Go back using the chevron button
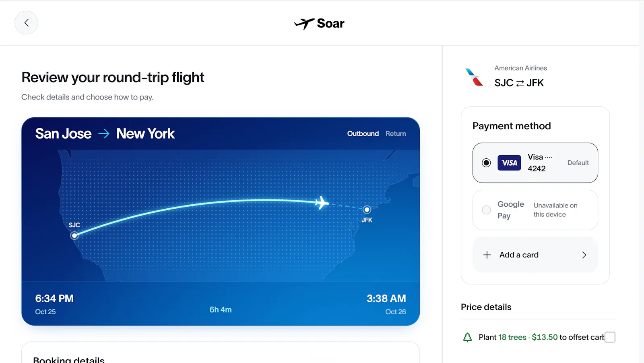The width and height of the screenshot is (644, 363). click(26, 23)
